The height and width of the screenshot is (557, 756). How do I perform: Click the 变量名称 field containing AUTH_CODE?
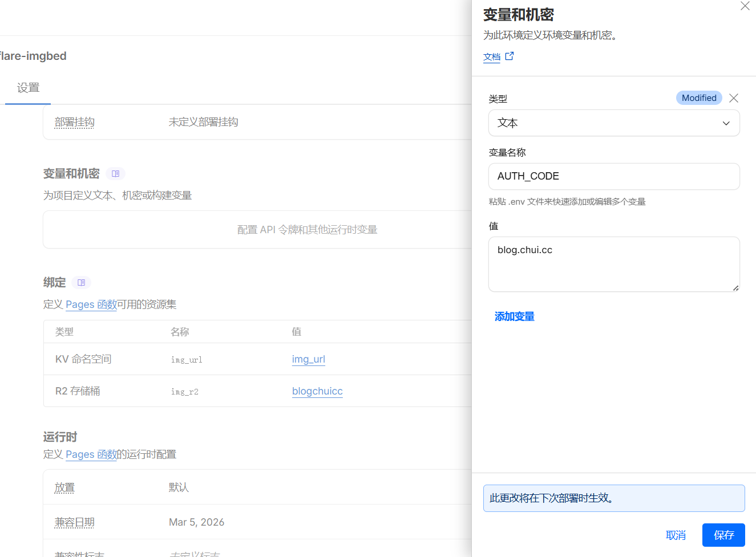click(x=613, y=177)
